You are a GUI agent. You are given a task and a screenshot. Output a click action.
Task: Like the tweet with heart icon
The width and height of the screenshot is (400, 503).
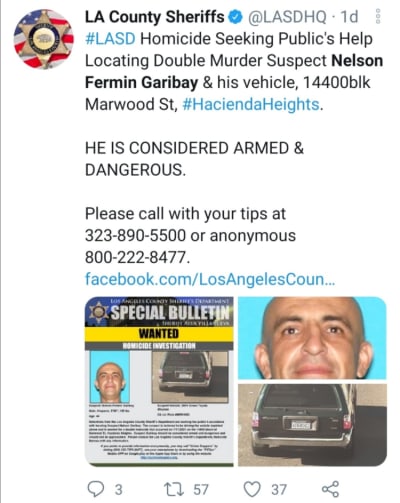[x=252, y=489]
